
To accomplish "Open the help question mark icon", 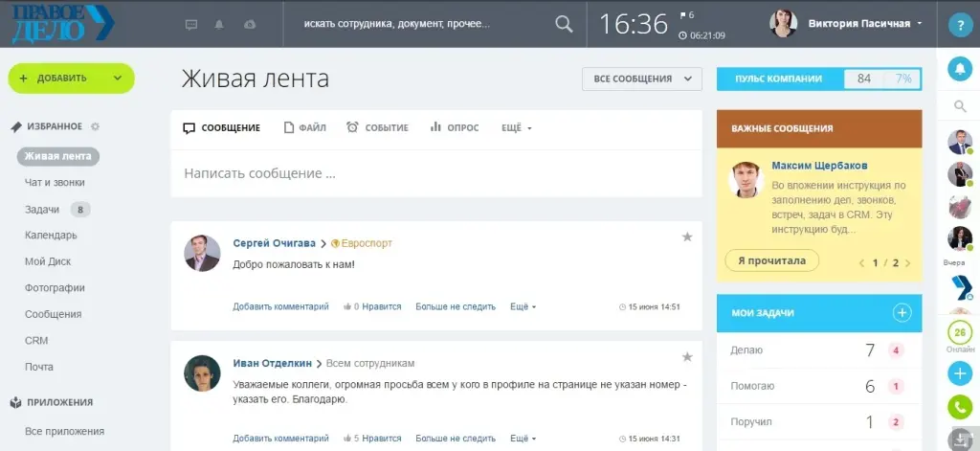I will (959, 26).
